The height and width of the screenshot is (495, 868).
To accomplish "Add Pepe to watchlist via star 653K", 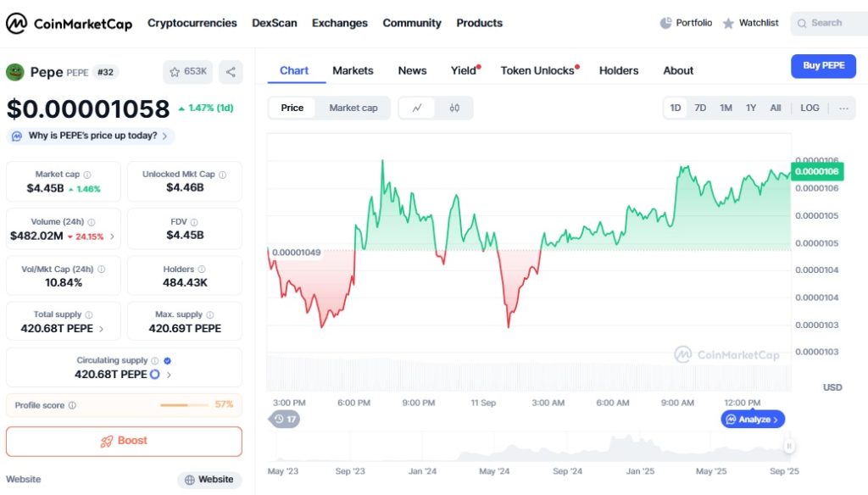I will (187, 72).
